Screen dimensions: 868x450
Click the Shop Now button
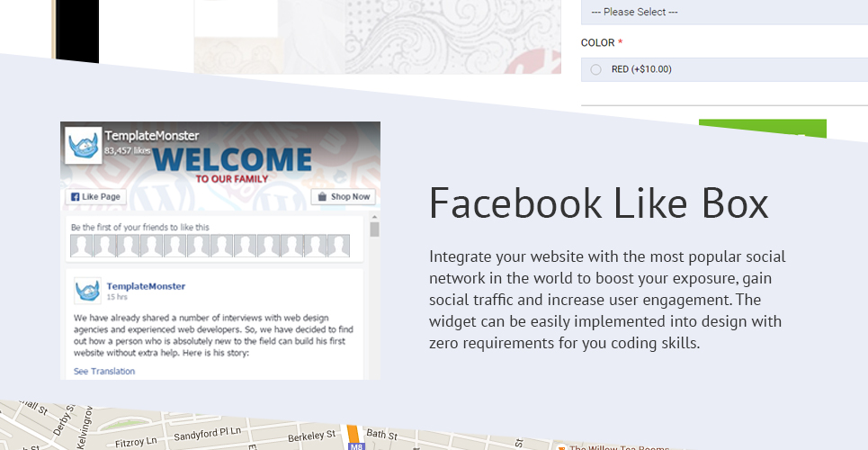tap(344, 197)
